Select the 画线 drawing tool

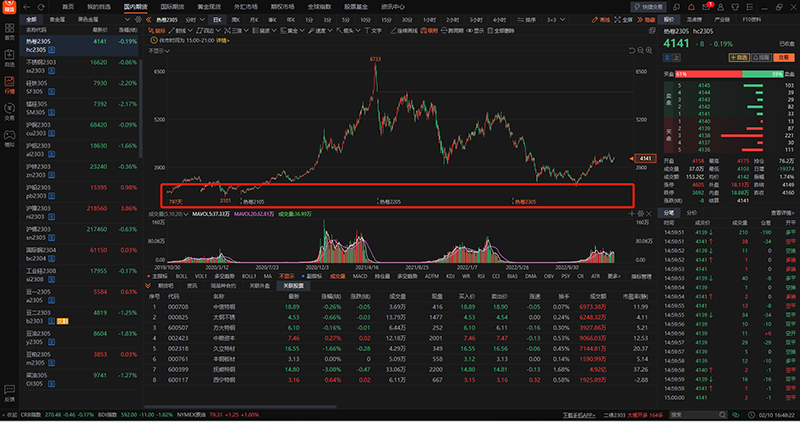pyautogui.click(x=604, y=19)
